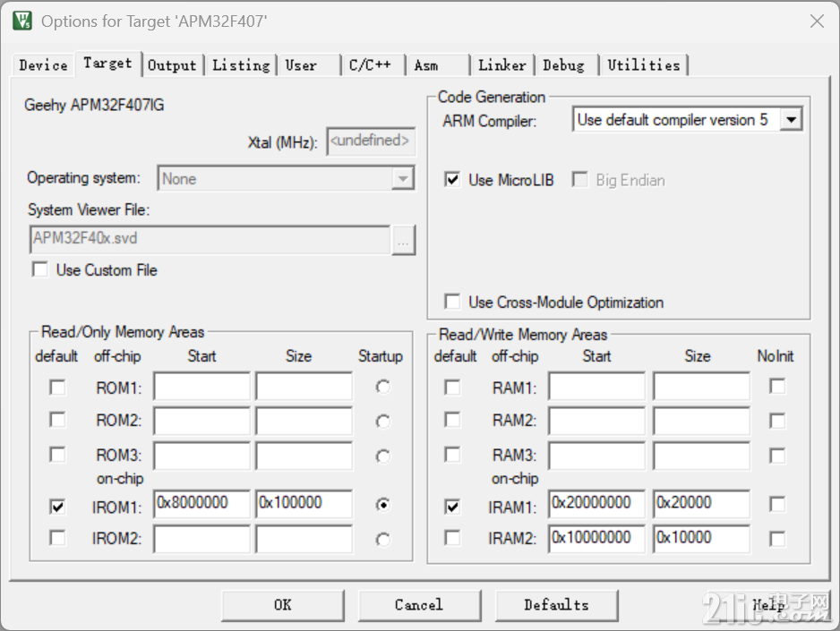Switch to the Output tab
Screen dimensions: 840x631
[x=172, y=65]
